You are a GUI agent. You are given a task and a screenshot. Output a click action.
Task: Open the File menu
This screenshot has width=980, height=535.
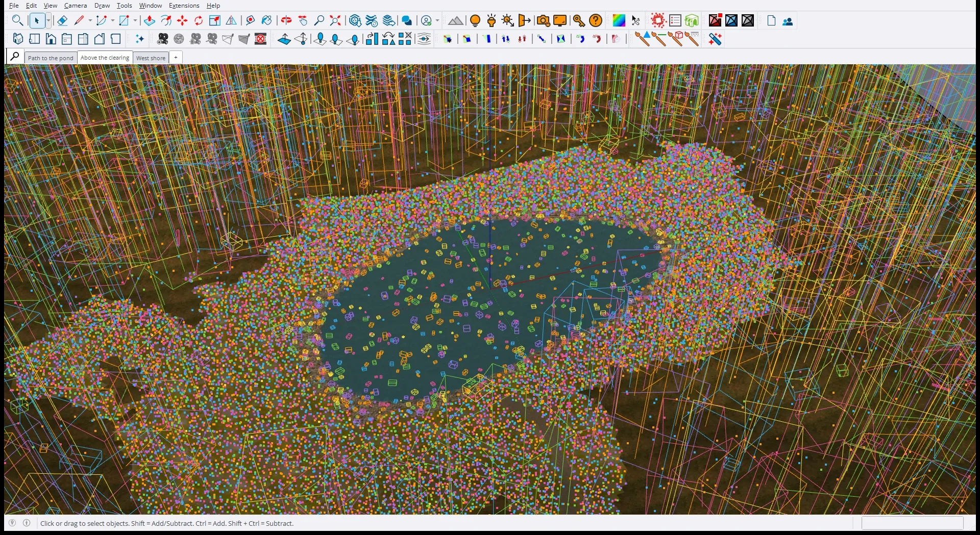point(14,6)
